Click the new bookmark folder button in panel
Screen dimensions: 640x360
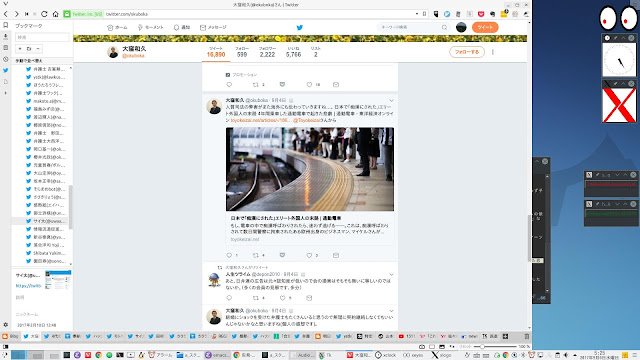pyautogui.click(x=29, y=49)
